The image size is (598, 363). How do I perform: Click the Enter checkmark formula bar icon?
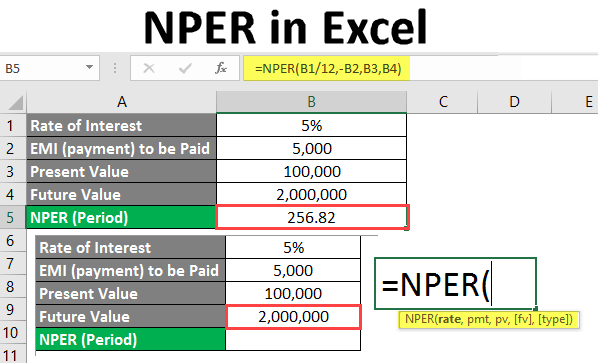pos(185,69)
